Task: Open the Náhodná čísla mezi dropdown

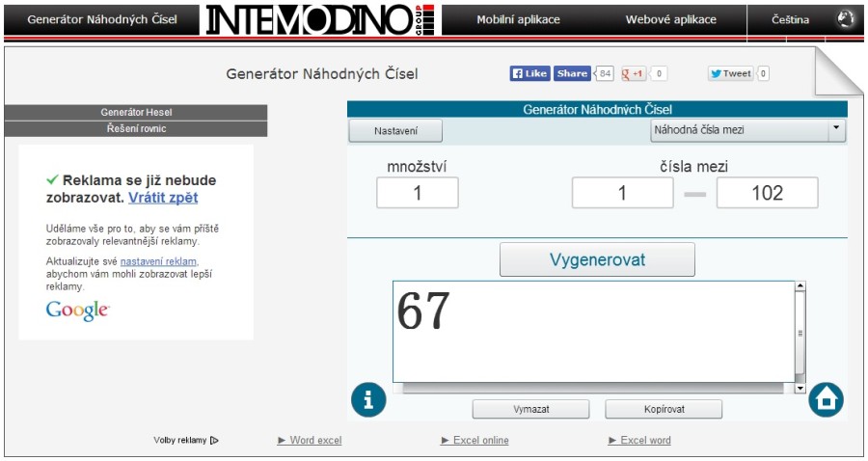Action: point(747,129)
